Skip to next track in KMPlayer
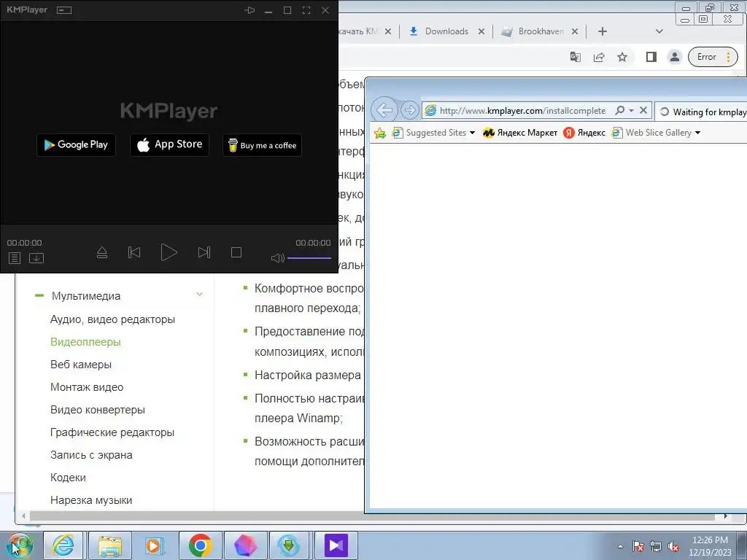Screen dimensions: 747x560 pyautogui.click(x=204, y=252)
